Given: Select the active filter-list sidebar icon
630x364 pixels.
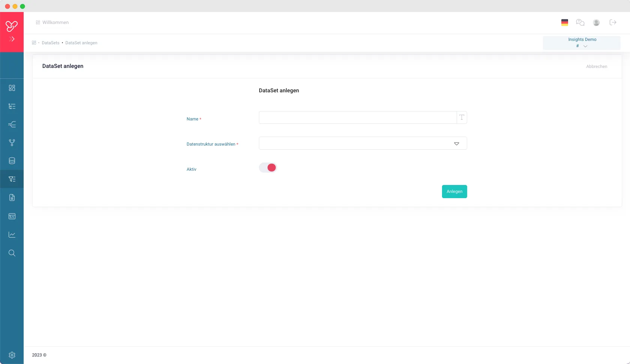Looking at the screenshot, I should pos(12,179).
